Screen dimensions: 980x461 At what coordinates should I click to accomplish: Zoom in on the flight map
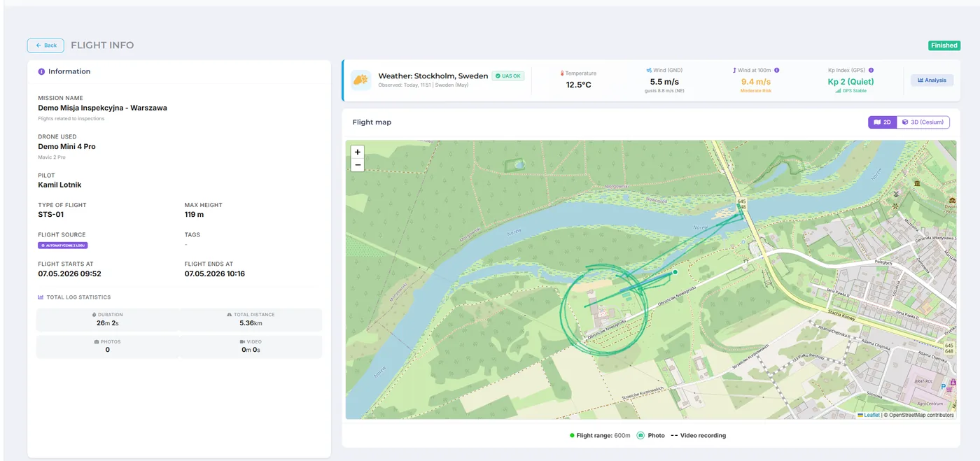tap(358, 152)
